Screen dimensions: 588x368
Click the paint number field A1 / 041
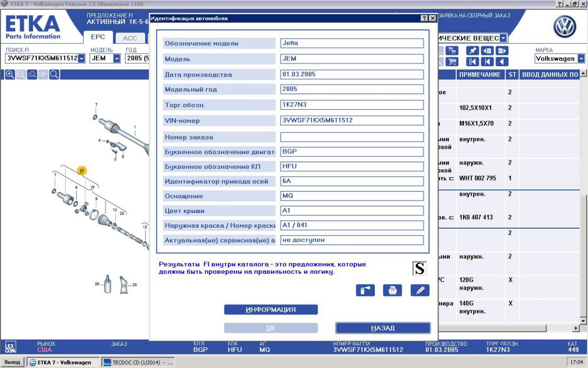point(352,225)
